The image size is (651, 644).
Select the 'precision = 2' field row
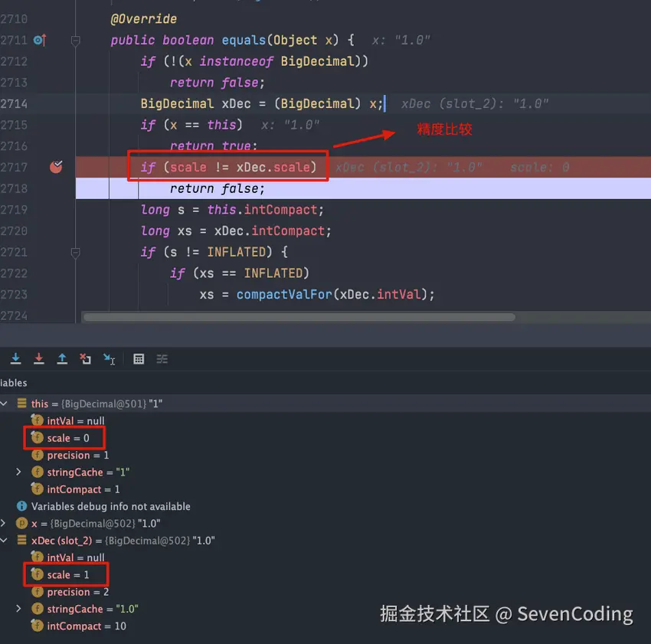click(x=325, y=592)
